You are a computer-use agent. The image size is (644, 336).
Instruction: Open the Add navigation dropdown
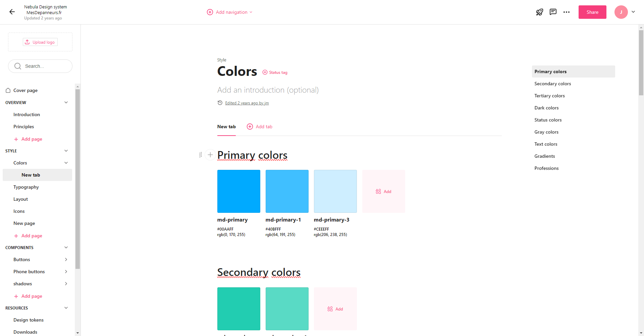point(230,12)
